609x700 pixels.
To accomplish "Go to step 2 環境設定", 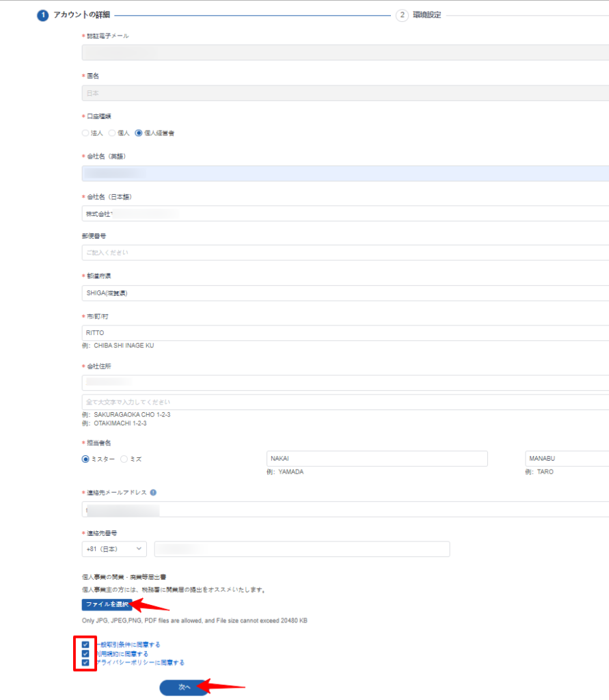I will pos(419,15).
